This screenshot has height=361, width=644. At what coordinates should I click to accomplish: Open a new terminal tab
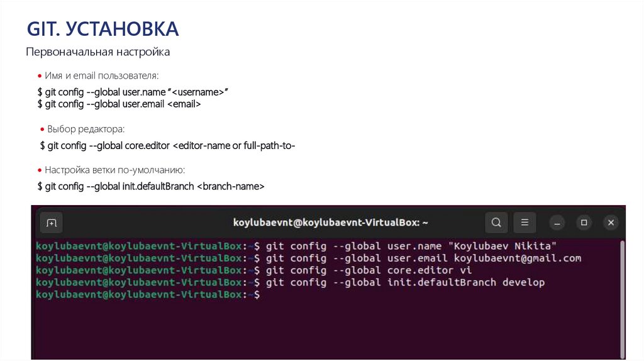52,223
